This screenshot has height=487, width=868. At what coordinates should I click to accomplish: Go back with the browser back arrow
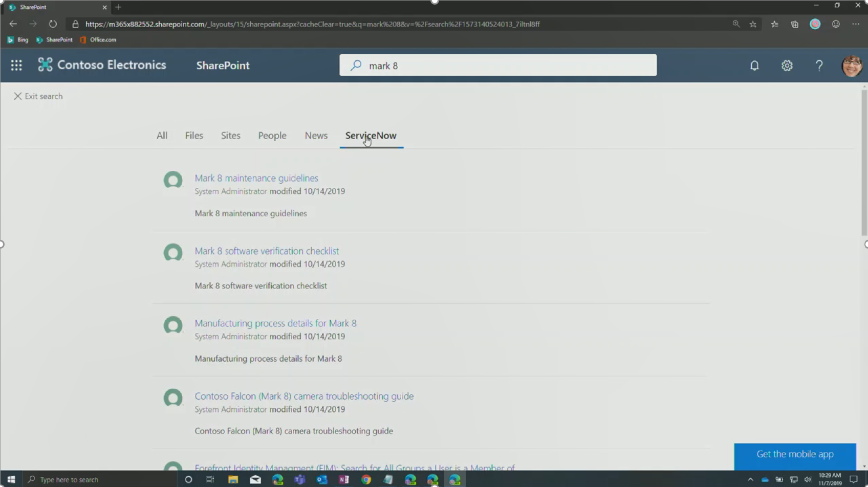tap(13, 24)
